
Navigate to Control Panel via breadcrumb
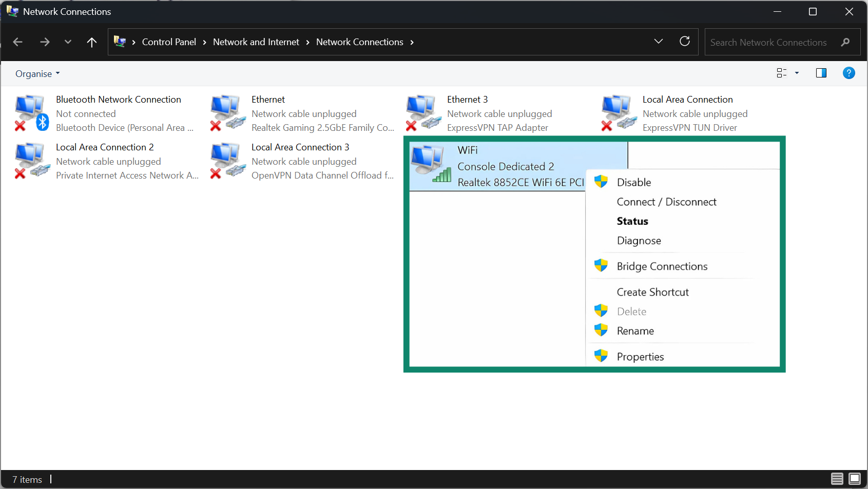(x=169, y=42)
